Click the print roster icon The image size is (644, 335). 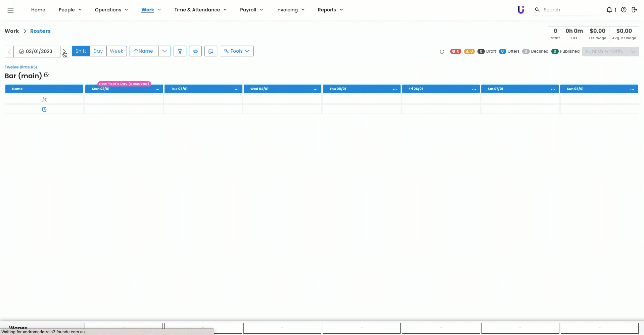[211, 51]
